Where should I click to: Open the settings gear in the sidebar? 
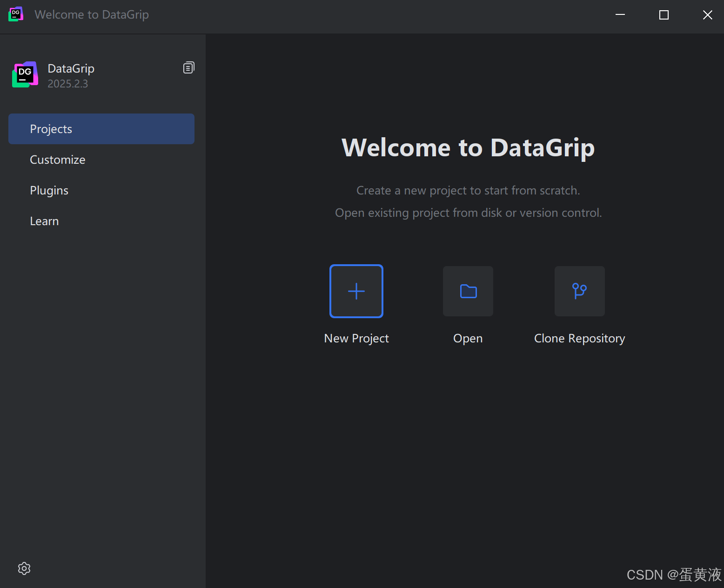coord(24,568)
